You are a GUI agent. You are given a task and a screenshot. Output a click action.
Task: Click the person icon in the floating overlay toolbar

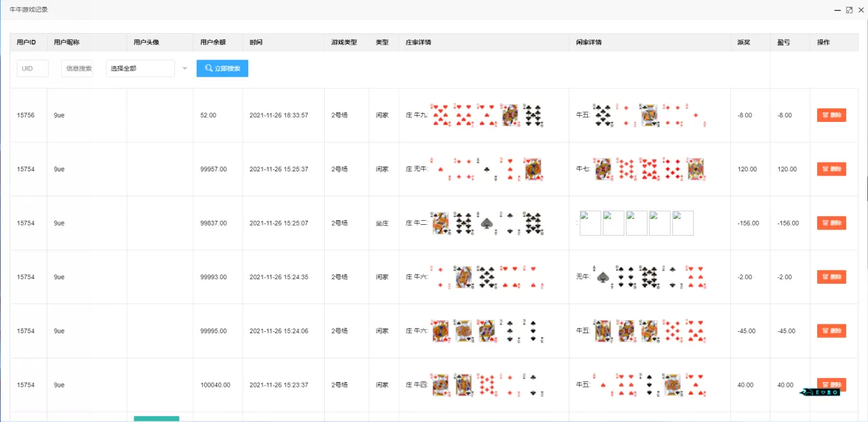tap(829, 392)
